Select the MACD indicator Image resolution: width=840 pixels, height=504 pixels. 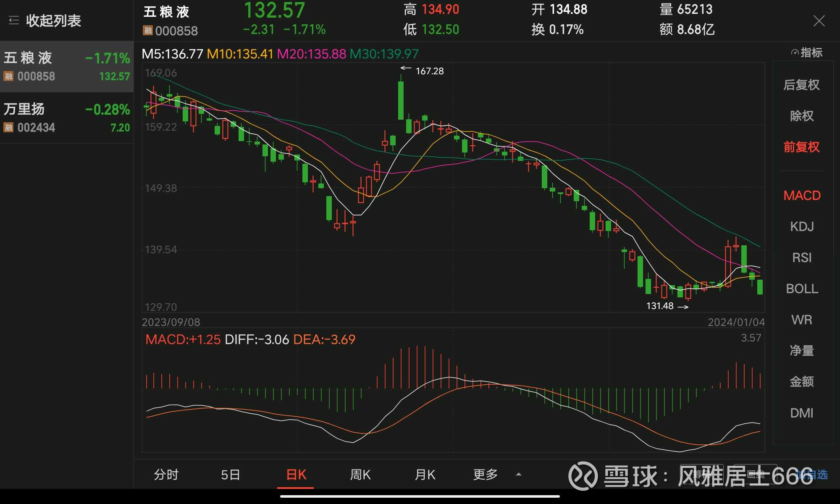tap(802, 195)
